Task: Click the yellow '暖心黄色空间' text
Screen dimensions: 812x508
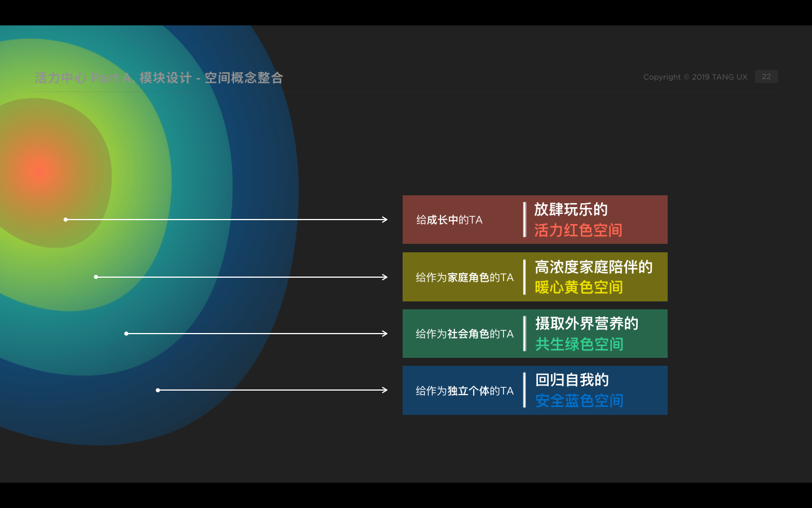Action: point(579,287)
